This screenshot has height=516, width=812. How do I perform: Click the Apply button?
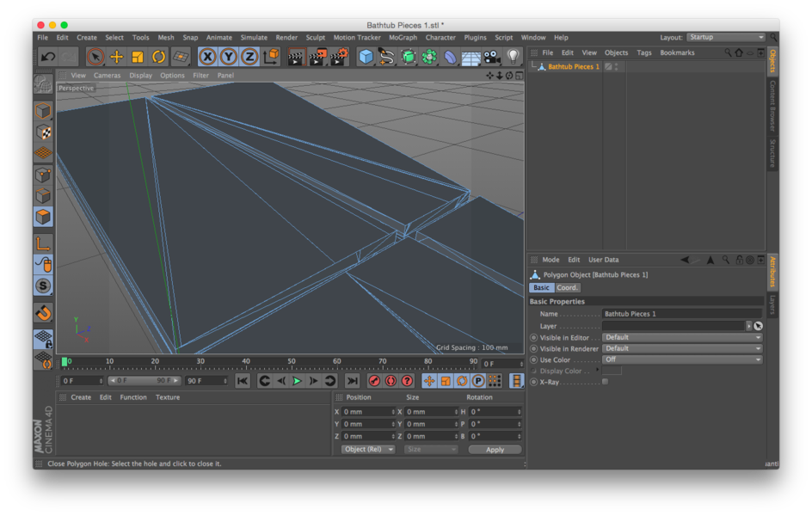(x=495, y=449)
